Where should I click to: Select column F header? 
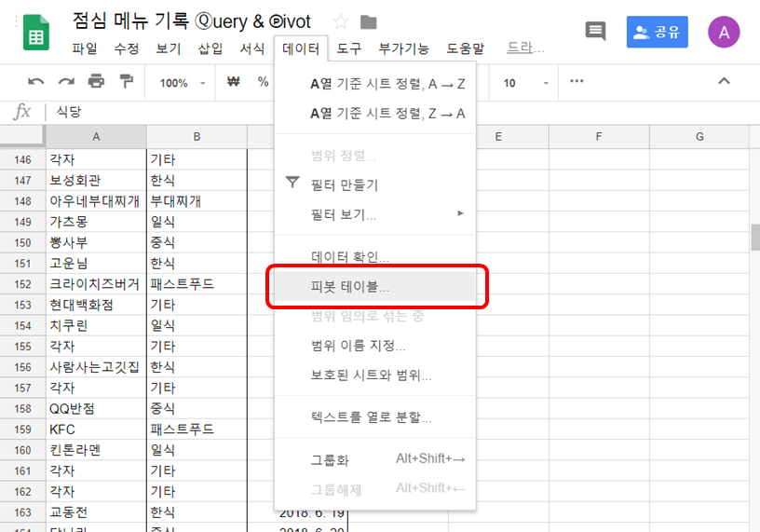click(x=599, y=137)
